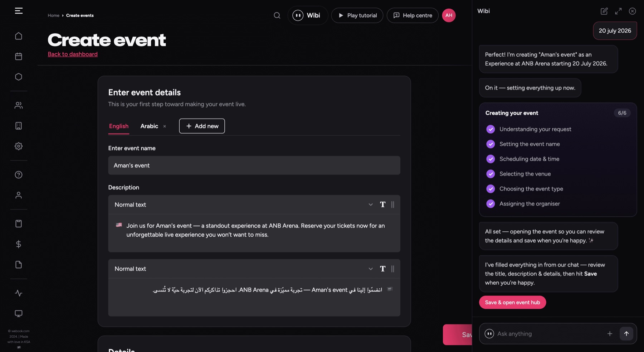Click the 6/6 progress badge
644x352 pixels.
click(622, 113)
